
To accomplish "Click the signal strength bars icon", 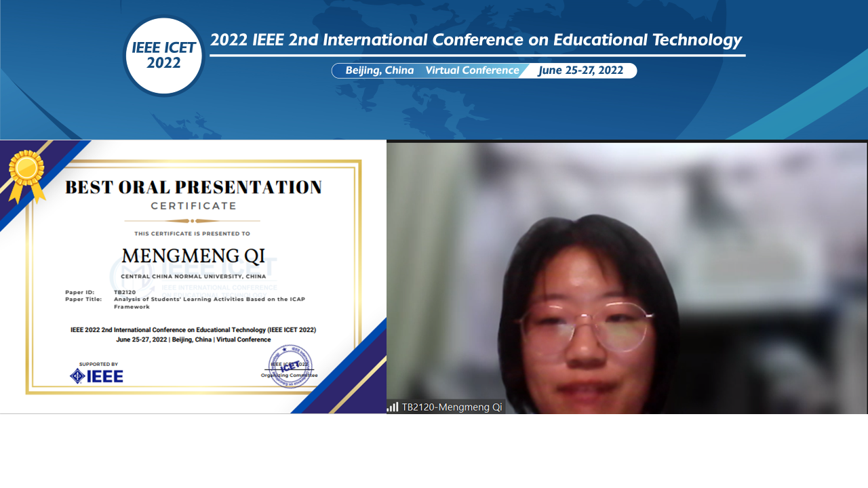I will pos(393,407).
